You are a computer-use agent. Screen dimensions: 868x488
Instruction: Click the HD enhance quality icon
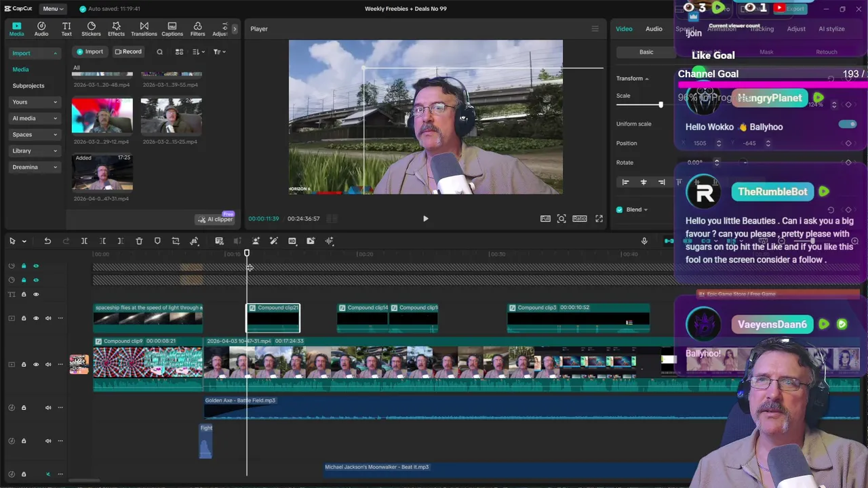(292, 241)
